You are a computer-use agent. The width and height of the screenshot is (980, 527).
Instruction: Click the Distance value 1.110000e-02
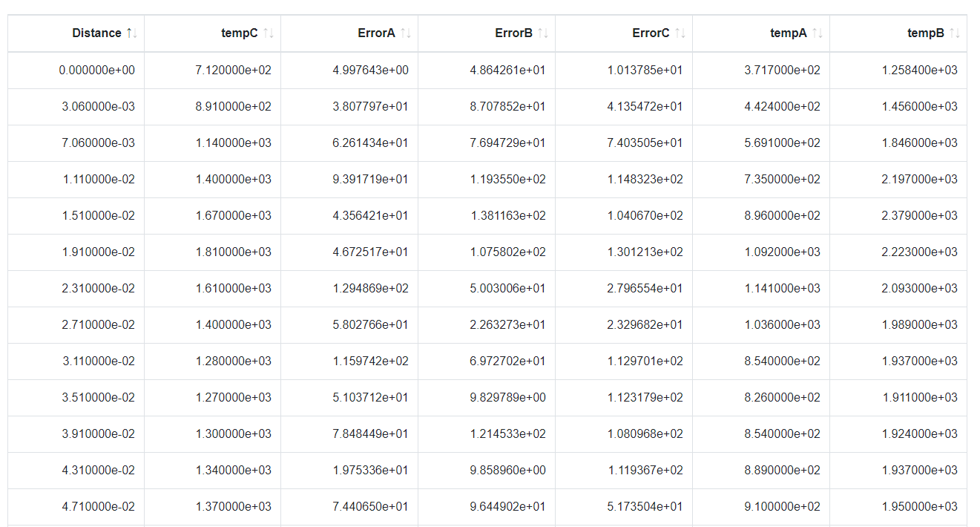coord(99,180)
